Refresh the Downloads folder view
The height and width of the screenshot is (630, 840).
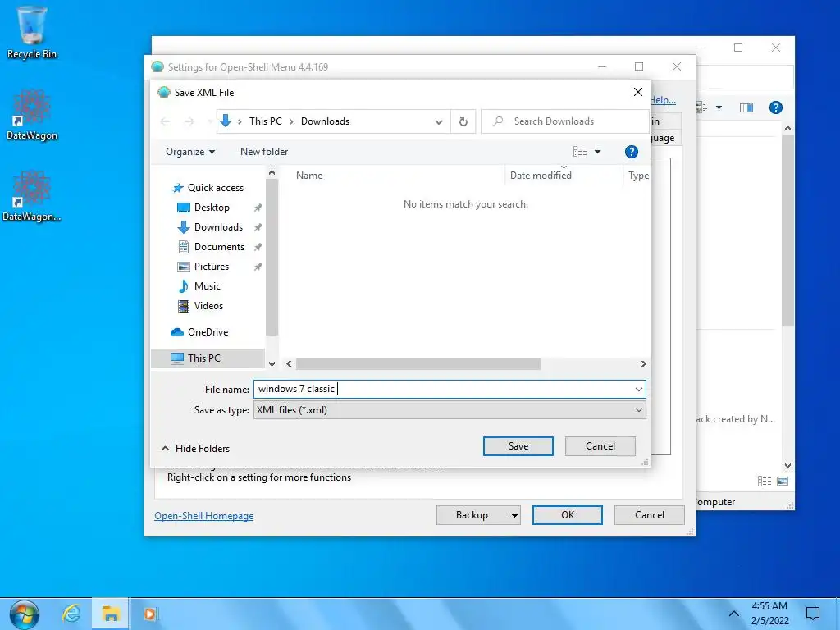coord(463,121)
